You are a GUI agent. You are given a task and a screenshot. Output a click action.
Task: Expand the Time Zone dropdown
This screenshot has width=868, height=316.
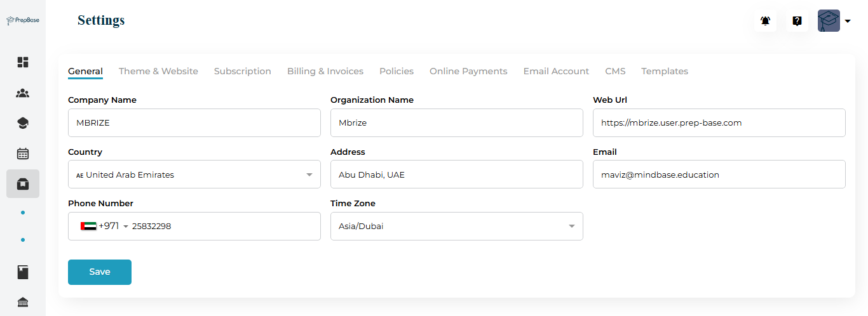tap(456, 227)
